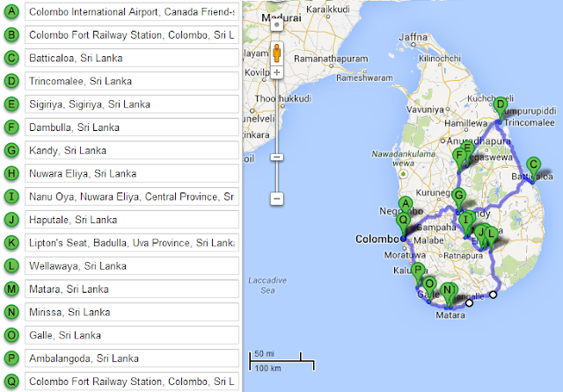Screen dimensions: 563x392
Task: Click the Ratnapura label on map
Action: tap(464, 256)
